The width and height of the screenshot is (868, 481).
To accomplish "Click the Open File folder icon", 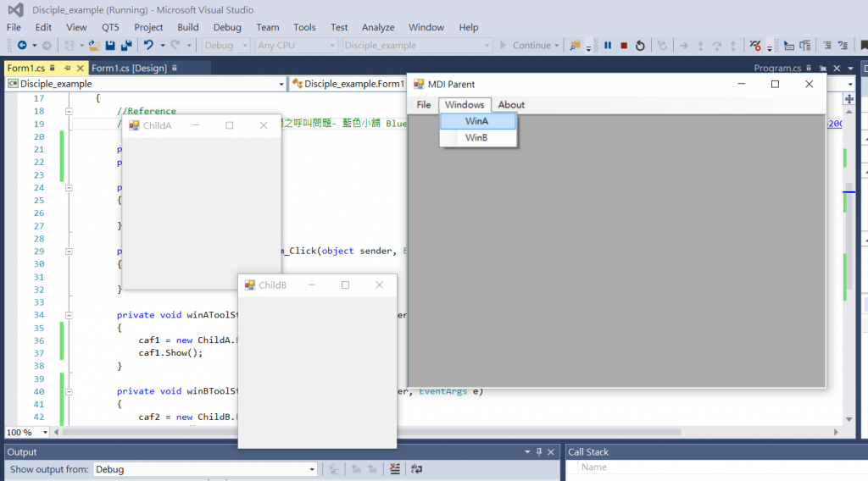I will click(94, 46).
